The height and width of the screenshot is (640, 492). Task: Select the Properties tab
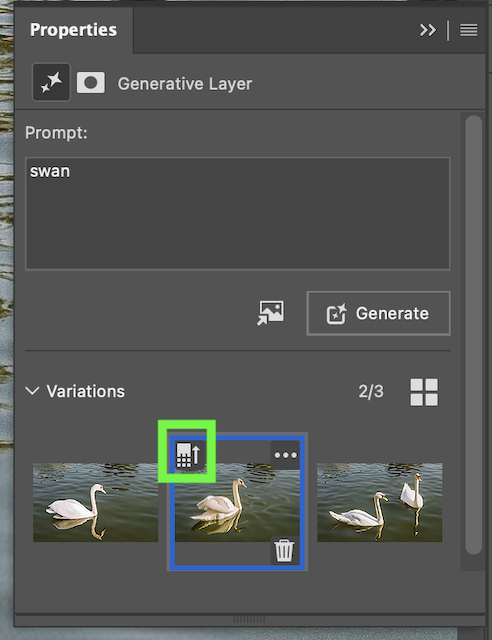tap(73, 30)
